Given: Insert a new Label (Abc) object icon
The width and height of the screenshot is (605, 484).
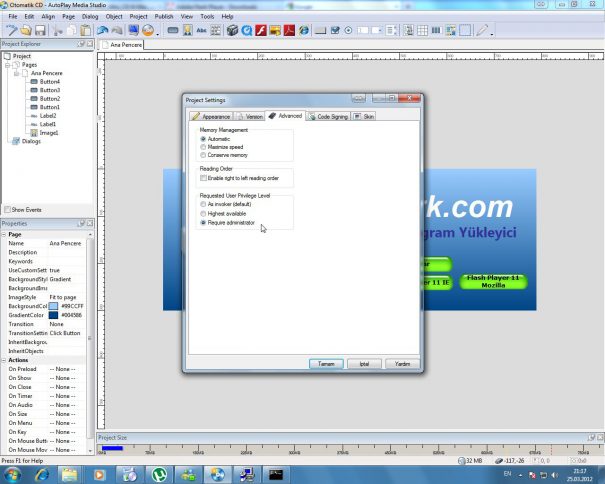Looking at the screenshot, I should pyautogui.click(x=201, y=30).
